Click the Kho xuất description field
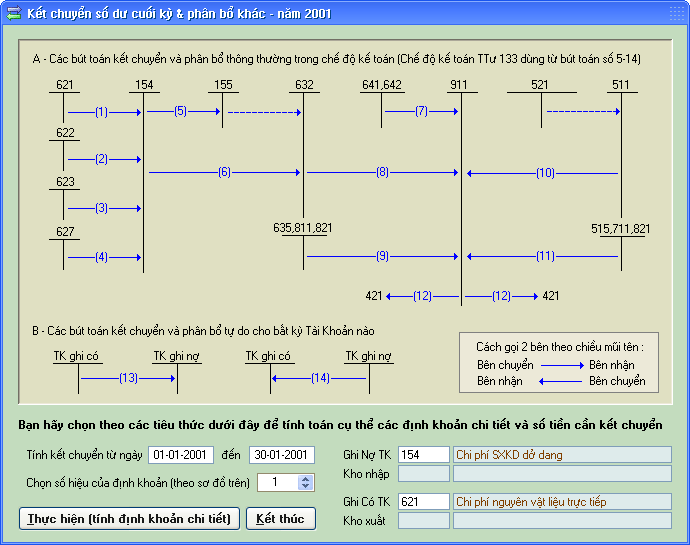This screenshot has height=545, width=690. click(562, 520)
